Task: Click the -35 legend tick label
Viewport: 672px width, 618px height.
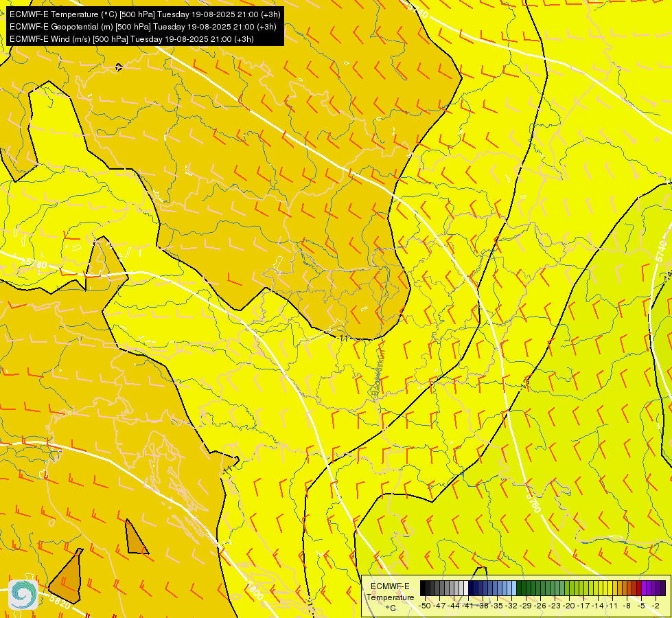Action: point(497,606)
